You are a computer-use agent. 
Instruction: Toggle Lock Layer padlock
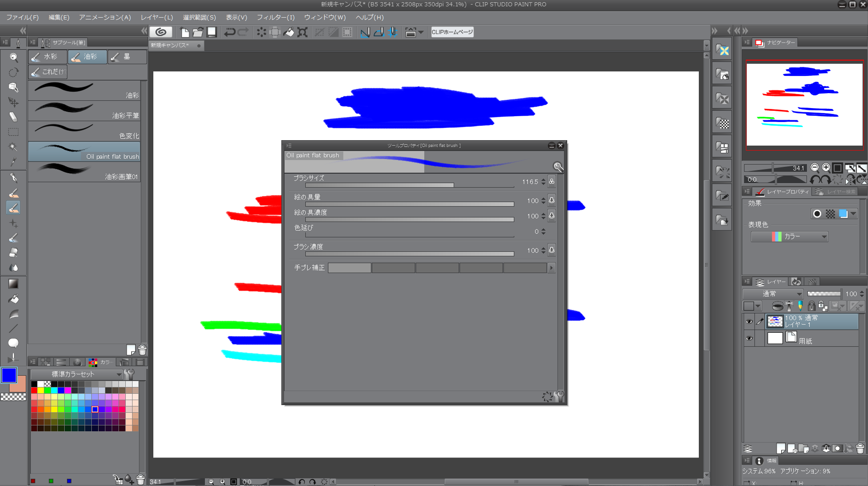click(811, 306)
